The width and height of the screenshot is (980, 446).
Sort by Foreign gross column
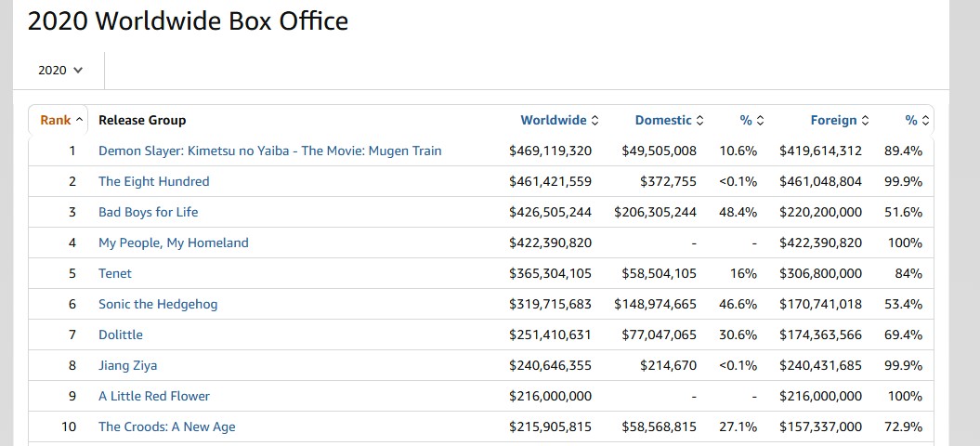839,120
